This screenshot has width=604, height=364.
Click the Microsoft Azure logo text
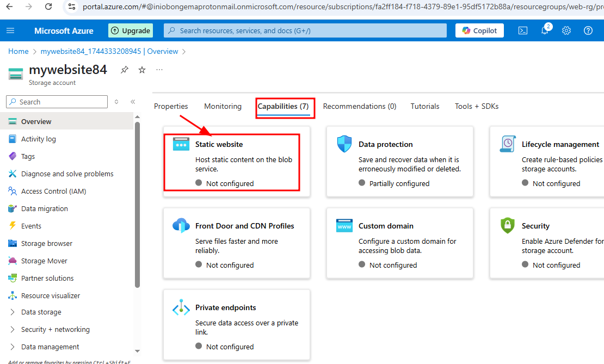click(x=64, y=31)
